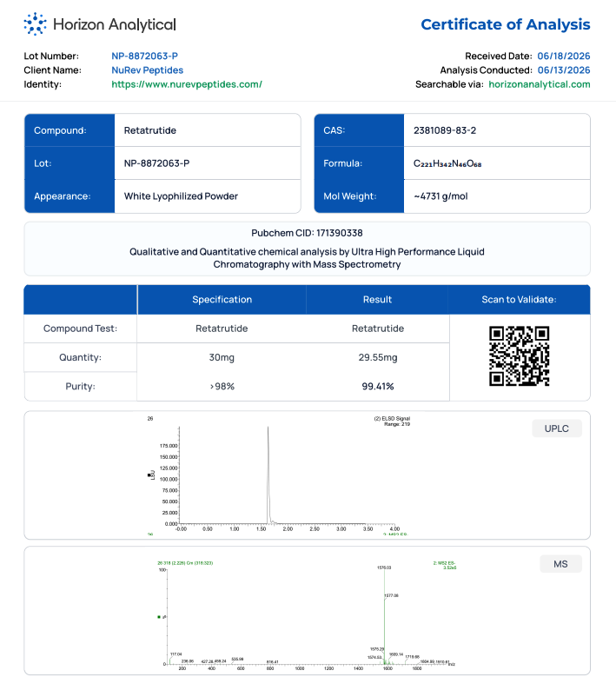The height and width of the screenshot is (697, 616).
Task: Click the 29.55mg quantity result
Action: [378, 357]
